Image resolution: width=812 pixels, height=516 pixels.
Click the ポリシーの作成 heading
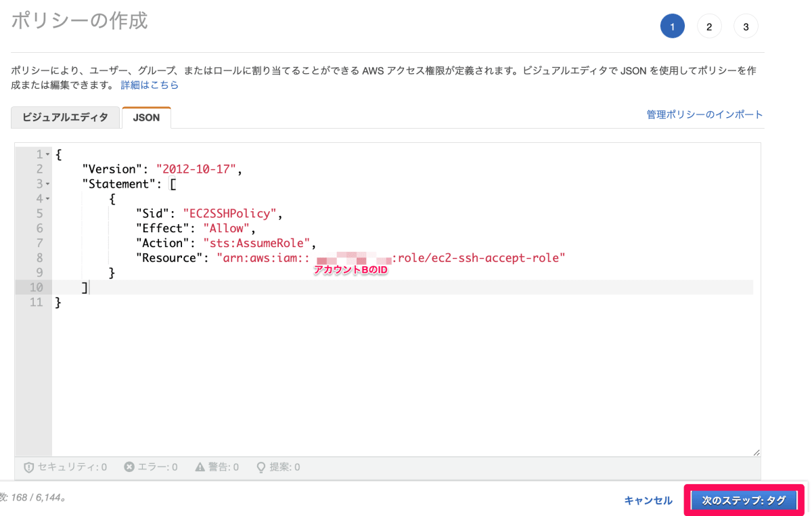tap(80, 20)
